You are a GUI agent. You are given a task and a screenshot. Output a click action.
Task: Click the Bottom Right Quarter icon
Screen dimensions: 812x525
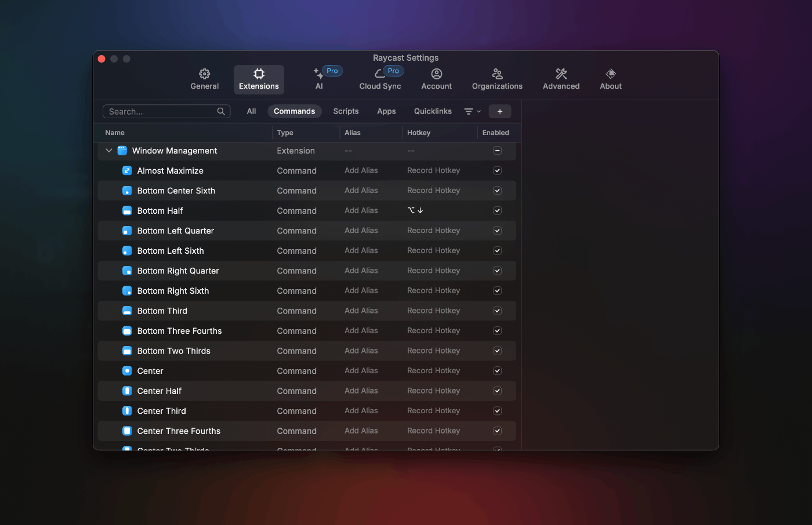[x=127, y=271]
